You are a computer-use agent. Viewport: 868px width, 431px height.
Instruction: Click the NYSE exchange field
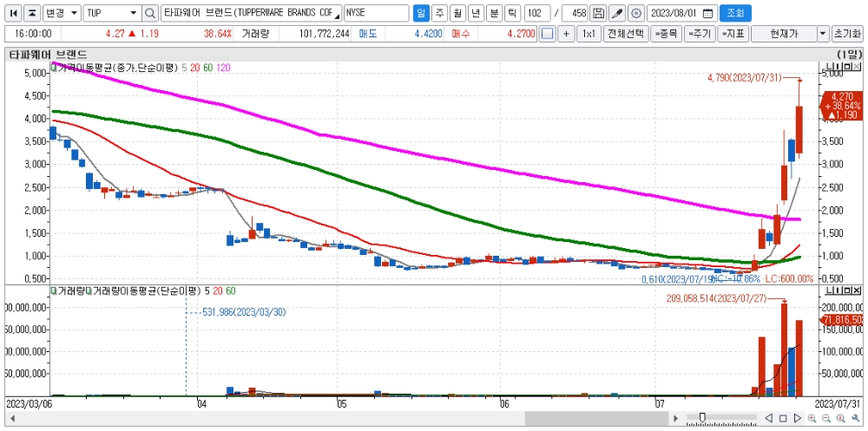point(377,13)
